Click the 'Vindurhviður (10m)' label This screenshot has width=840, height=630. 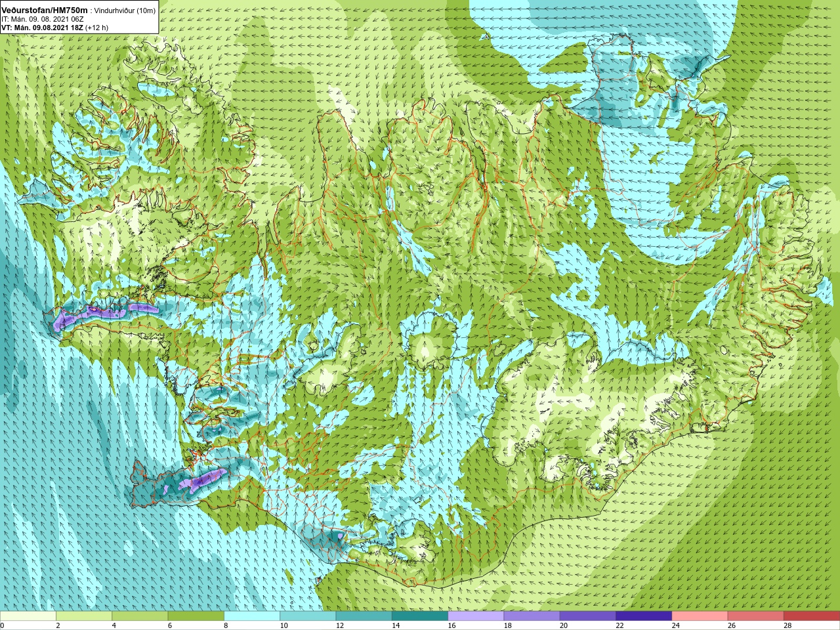[126, 10]
